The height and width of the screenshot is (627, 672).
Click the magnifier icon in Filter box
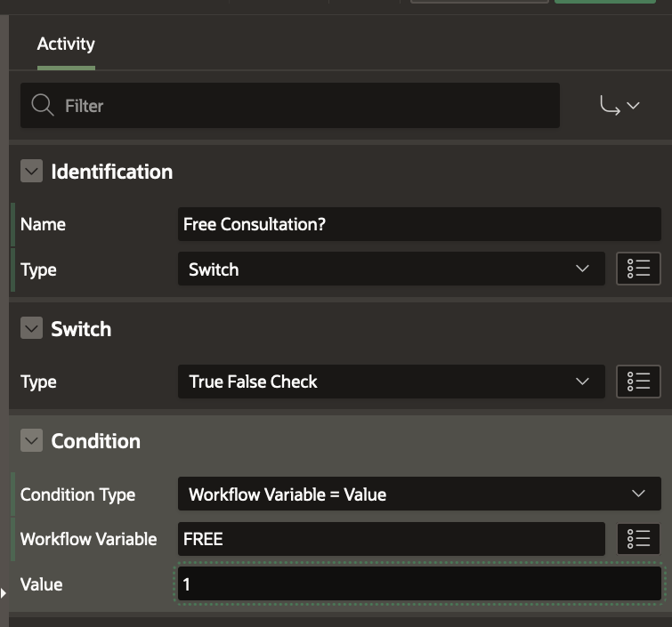pos(42,106)
